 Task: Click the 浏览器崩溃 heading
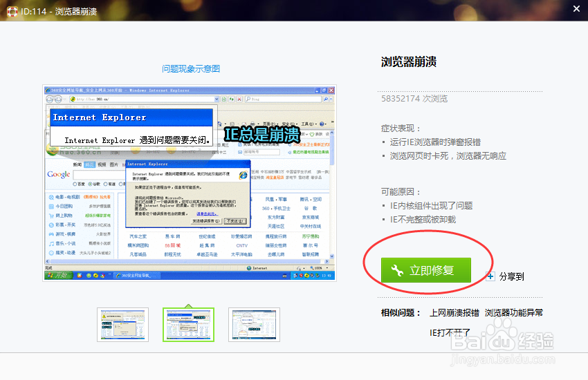tap(409, 61)
